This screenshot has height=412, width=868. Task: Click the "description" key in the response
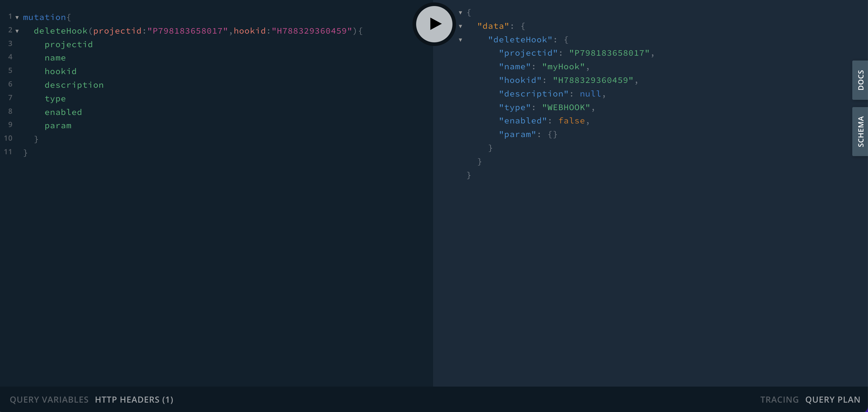534,94
